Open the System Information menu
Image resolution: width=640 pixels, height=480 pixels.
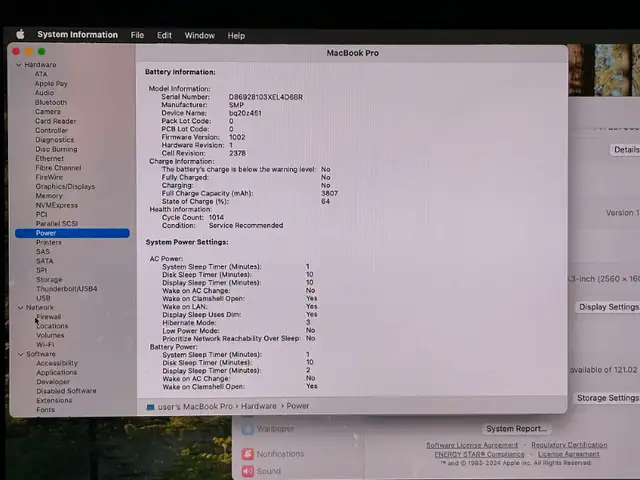click(78, 35)
